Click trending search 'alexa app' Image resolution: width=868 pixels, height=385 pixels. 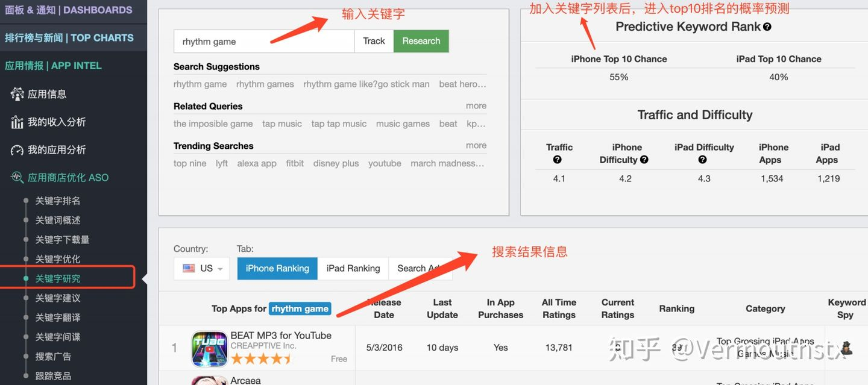[x=257, y=163]
